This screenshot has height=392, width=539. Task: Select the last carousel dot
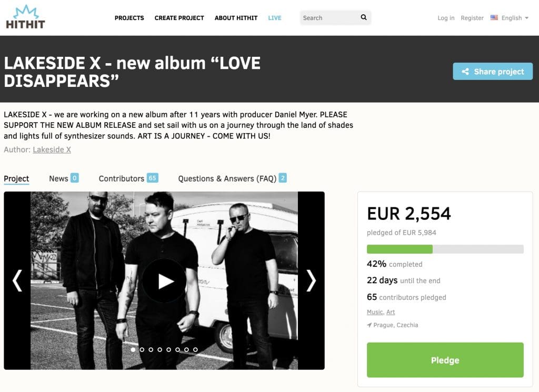(x=195, y=349)
